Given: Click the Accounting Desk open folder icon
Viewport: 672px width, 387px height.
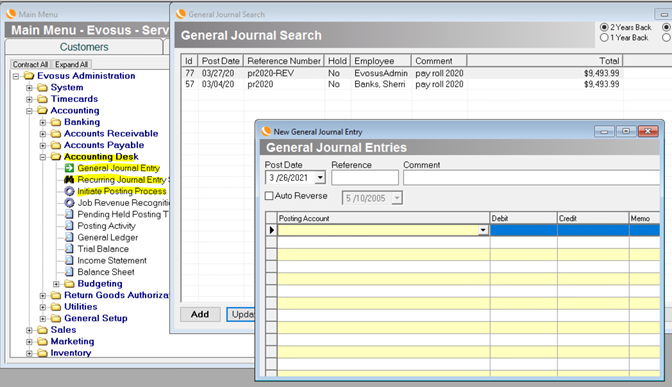Looking at the screenshot, I should point(56,157).
